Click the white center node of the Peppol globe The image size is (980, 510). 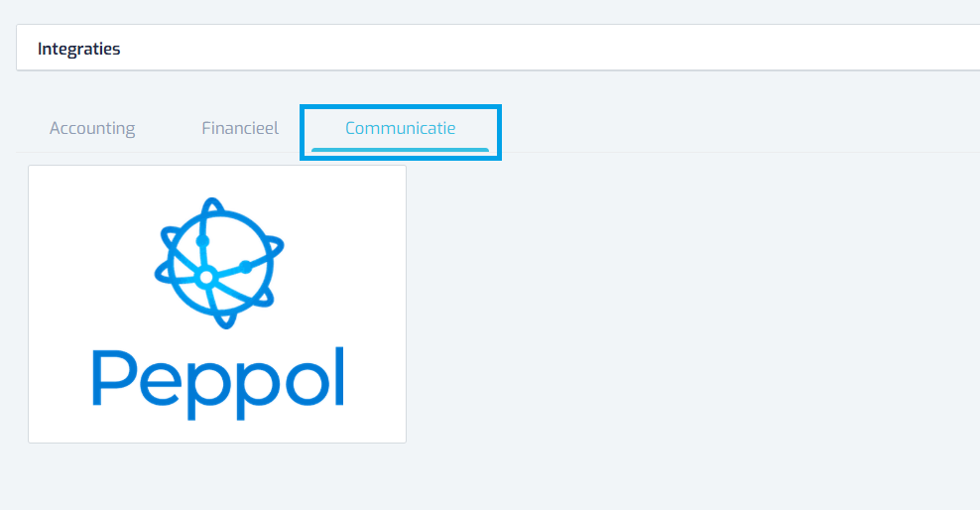click(206, 278)
